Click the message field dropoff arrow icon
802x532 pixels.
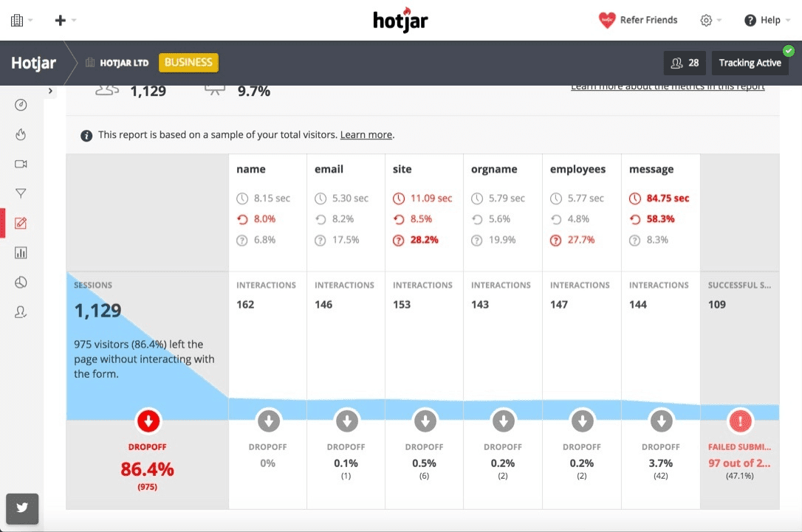coord(662,421)
